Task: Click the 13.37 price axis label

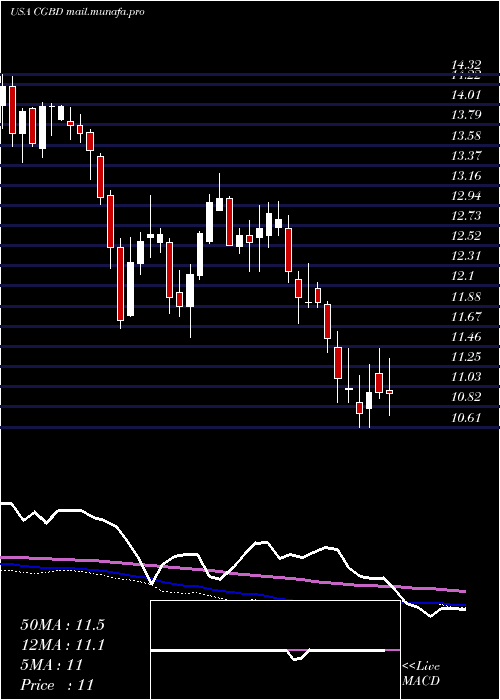Action: click(467, 155)
